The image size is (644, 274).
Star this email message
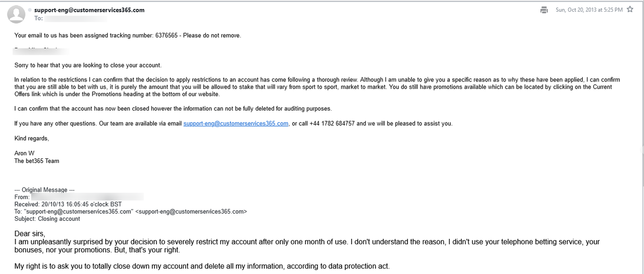click(x=630, y=10)
